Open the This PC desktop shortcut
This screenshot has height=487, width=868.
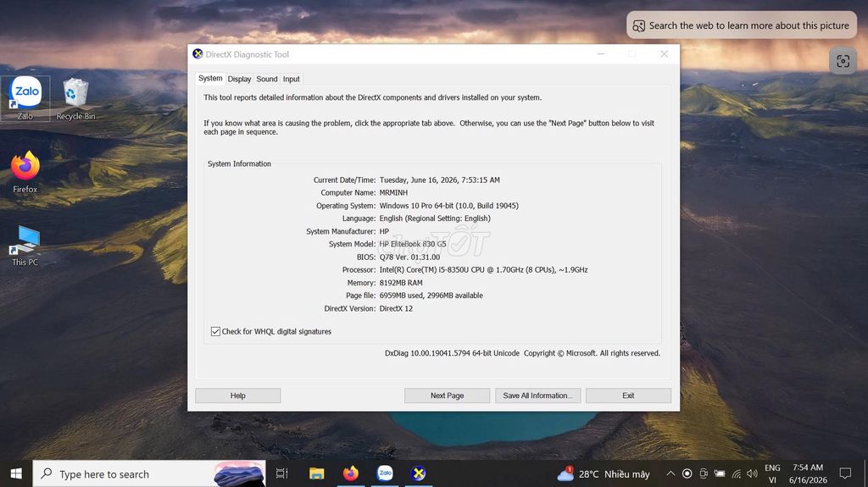pyautogui.click(x=25, y=246)
